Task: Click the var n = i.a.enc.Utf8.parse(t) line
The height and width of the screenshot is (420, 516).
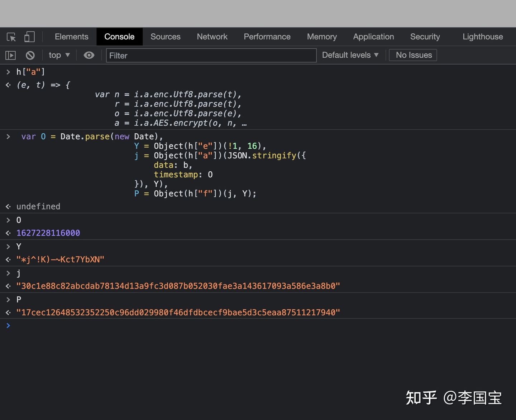Action: pyautogui.click(x=168, y=95)
